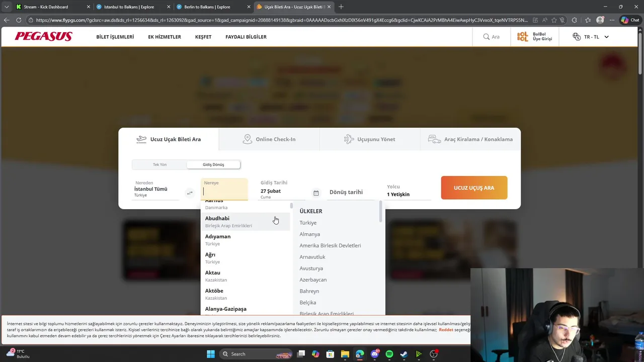644x362 pixels.
Task: Select the Tek Yön trip option
Action: click(159, 164)
